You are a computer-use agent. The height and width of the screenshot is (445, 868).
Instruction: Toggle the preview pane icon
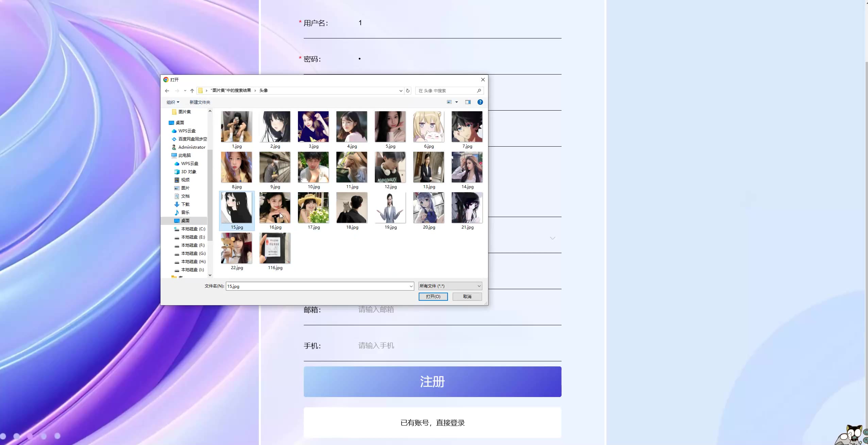468,102
